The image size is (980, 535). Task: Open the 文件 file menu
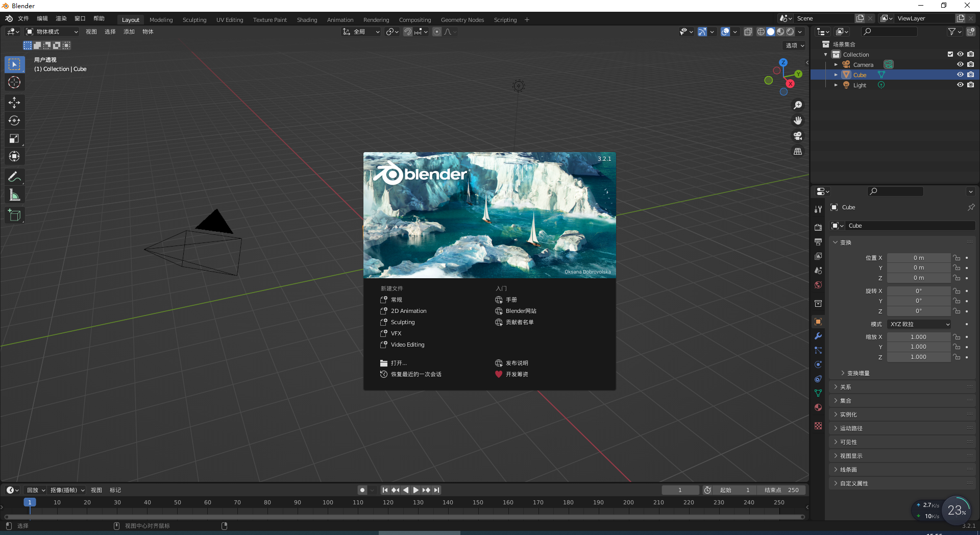tap(23, 18)
